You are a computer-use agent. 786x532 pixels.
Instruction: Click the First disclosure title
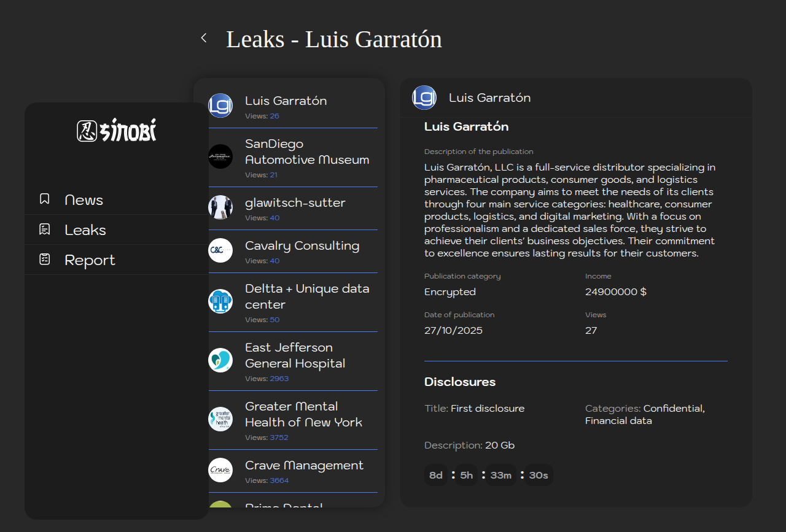click(488, 409)
